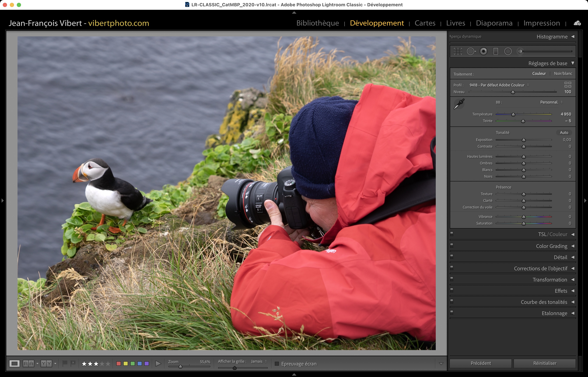Enable the Epreuvage écran checkbox
This screenshot has width=588, height=377.
tap(277, 364)
